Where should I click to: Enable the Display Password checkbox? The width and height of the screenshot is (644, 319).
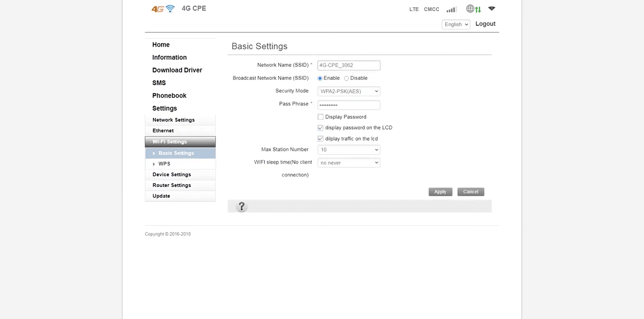pyautogui.click(x=320, y=117)
